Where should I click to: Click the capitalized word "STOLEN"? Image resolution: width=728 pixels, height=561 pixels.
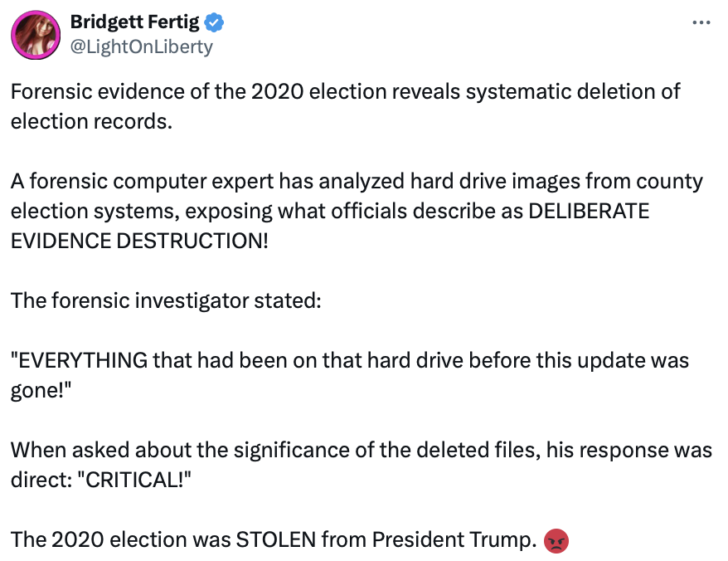click(276, 540)
